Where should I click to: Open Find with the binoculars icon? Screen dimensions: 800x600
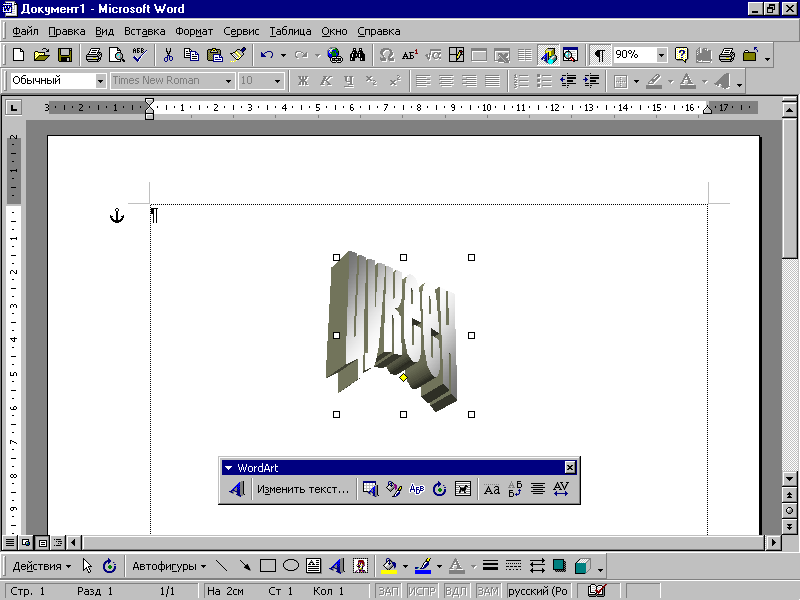click(x=358, y=55)
